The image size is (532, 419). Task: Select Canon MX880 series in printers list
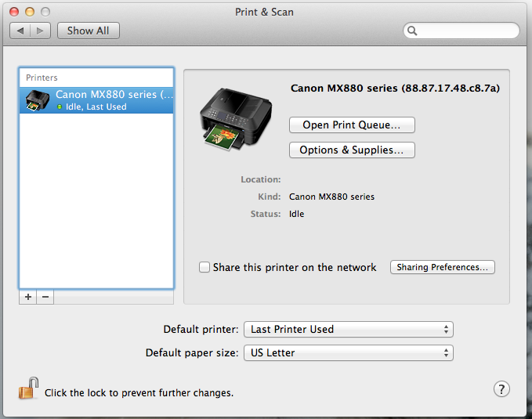[x=96, y=100]
